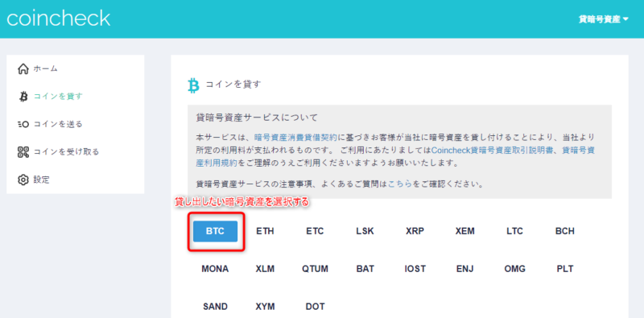
Task: Select the BAT coin
Action: (x=365, y=269)
